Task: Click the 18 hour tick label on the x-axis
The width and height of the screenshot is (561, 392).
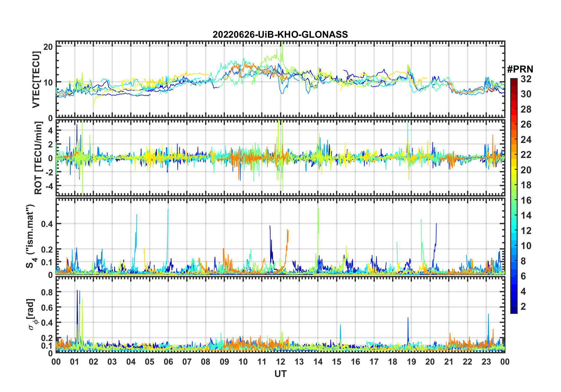Action: click(x=393, y=362)
